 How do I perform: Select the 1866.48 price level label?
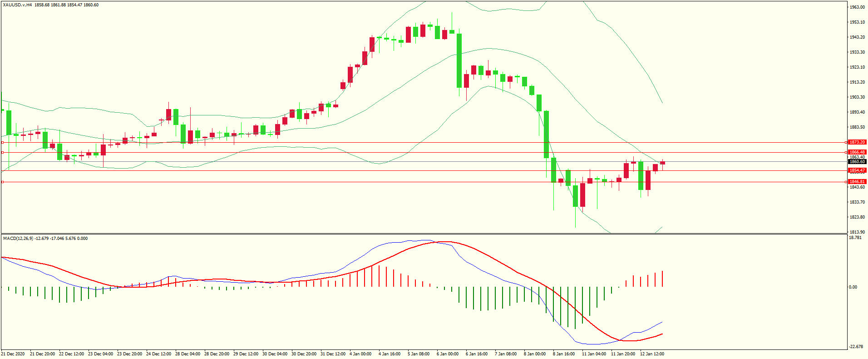857,152
